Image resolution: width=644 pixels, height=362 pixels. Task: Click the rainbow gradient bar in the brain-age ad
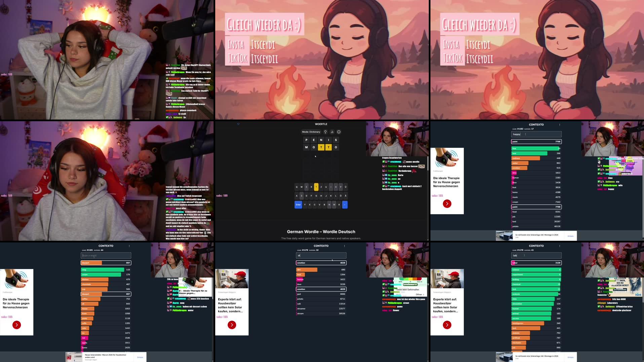click(410, 279)
